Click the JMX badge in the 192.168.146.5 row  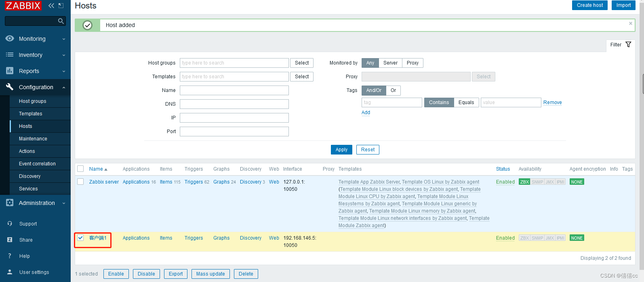(550, 238)
